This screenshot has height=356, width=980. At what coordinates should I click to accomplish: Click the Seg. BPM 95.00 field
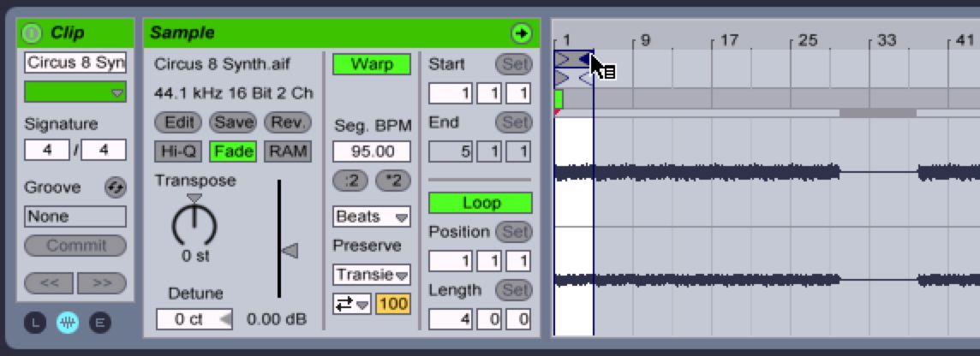click(372, 151)
